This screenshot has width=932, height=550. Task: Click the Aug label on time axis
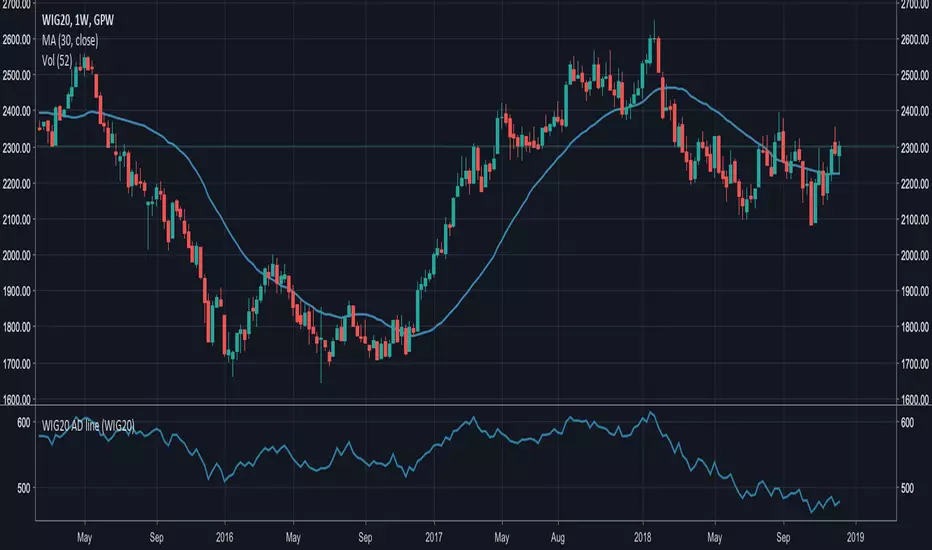558,538
